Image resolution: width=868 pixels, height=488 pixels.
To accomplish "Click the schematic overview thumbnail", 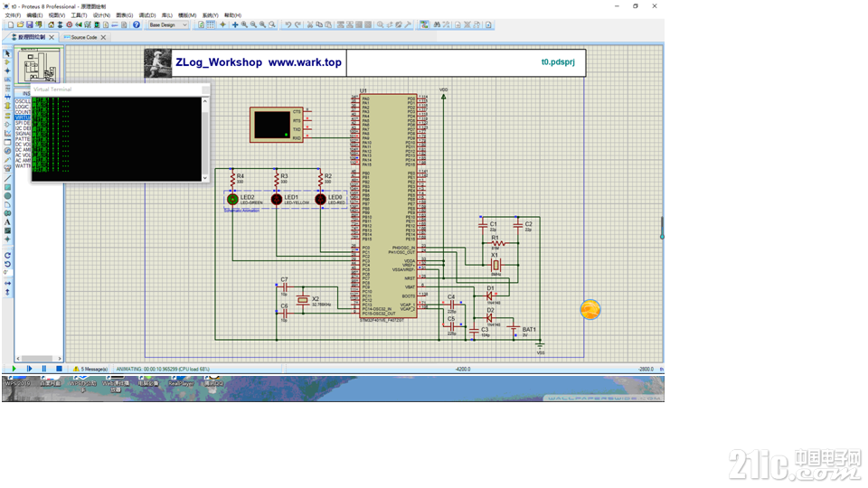I will click(39, 66).
